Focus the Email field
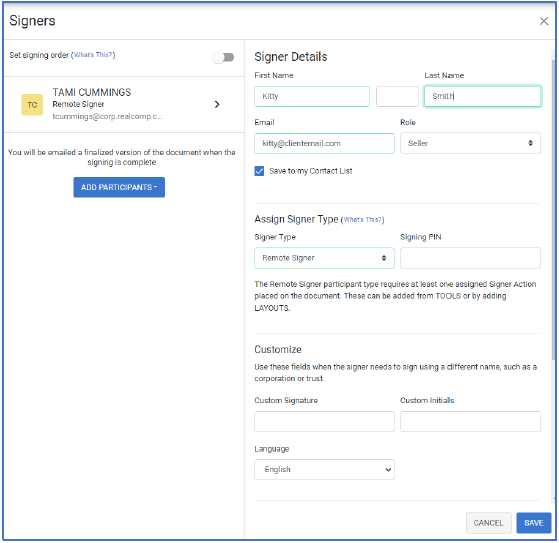559x543 pixels. pos(324,144)
